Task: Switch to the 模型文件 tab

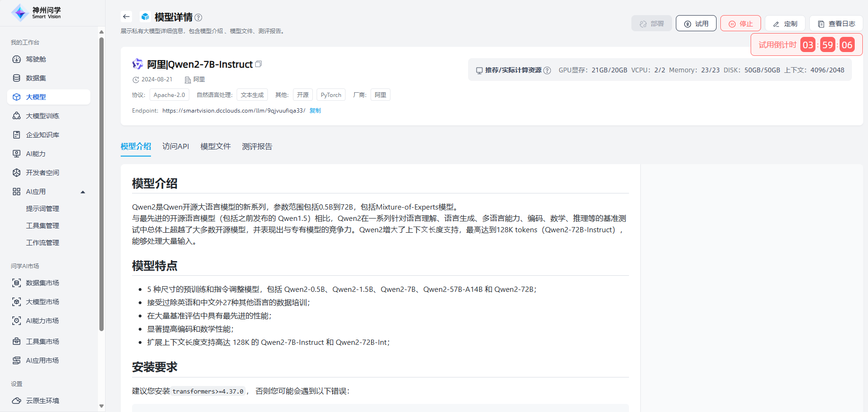Action: coord(215,147)
